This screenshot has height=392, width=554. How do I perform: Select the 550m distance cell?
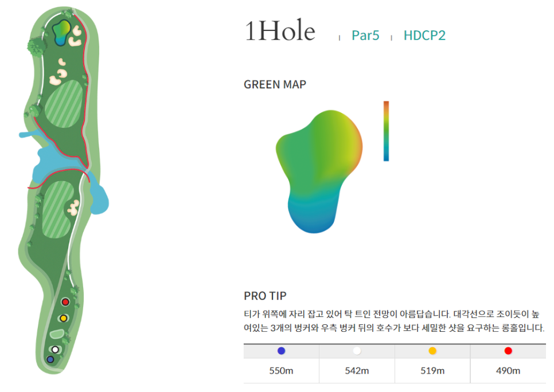281,371
